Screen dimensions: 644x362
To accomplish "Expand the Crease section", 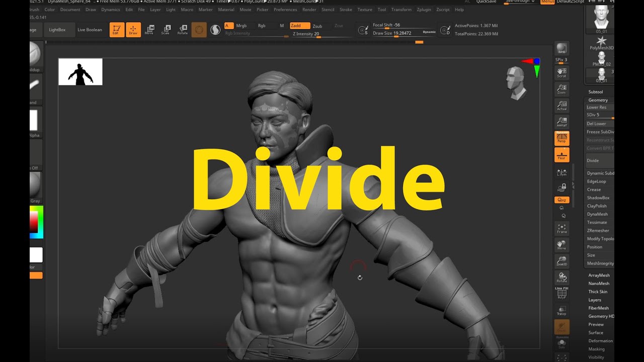I will pyautogui.click(x=594, y=190).
